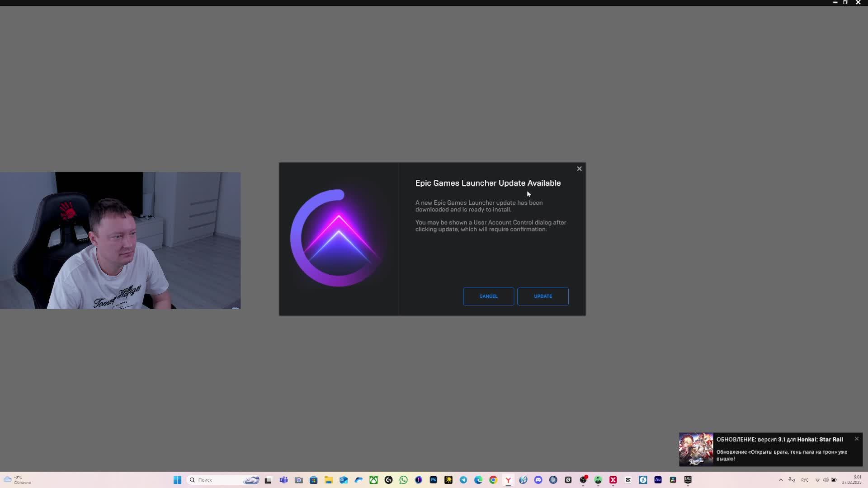The height and width of the screenshot is (488, 868).
Task: Switch to Yandex Browser on the taskbar
Action: (x=508, y=480)
